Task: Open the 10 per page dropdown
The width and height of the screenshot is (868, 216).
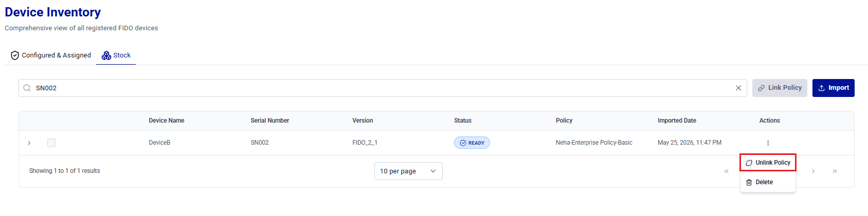Action: pos(408,171)
